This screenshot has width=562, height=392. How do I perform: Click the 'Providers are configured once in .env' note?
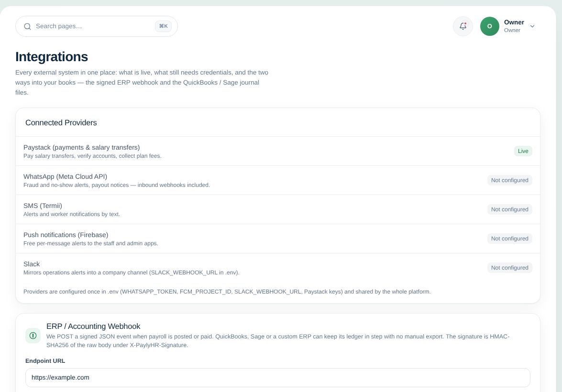[x=227, y=292]
